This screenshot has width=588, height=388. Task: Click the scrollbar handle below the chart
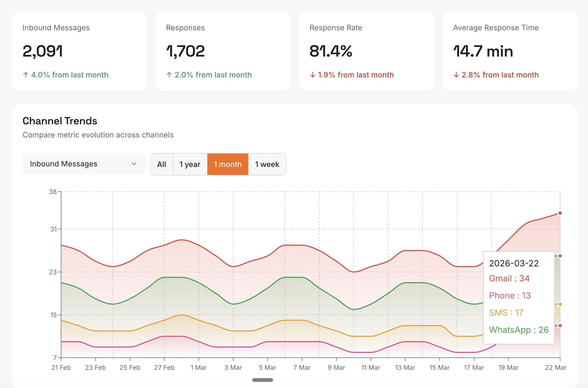tap(262, 380)
